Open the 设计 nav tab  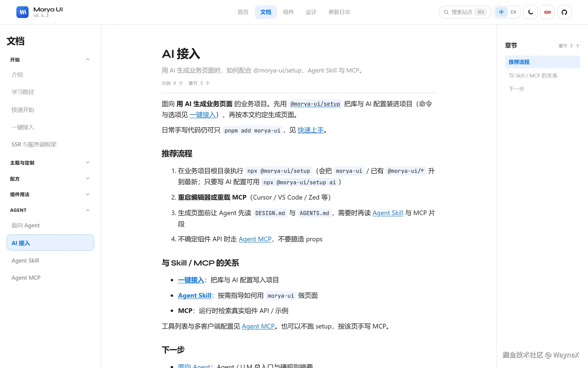pyautogui.click(x=311, y=12)
